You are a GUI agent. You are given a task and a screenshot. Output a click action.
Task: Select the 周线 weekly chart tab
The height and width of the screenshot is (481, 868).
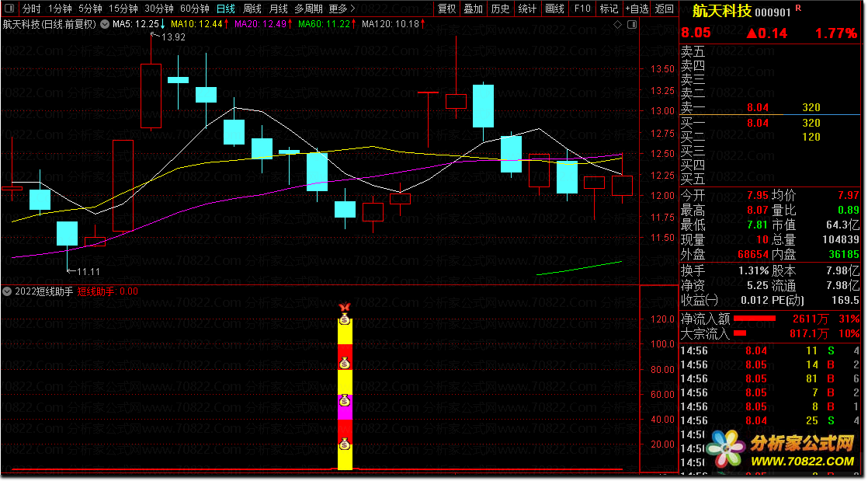252,9
